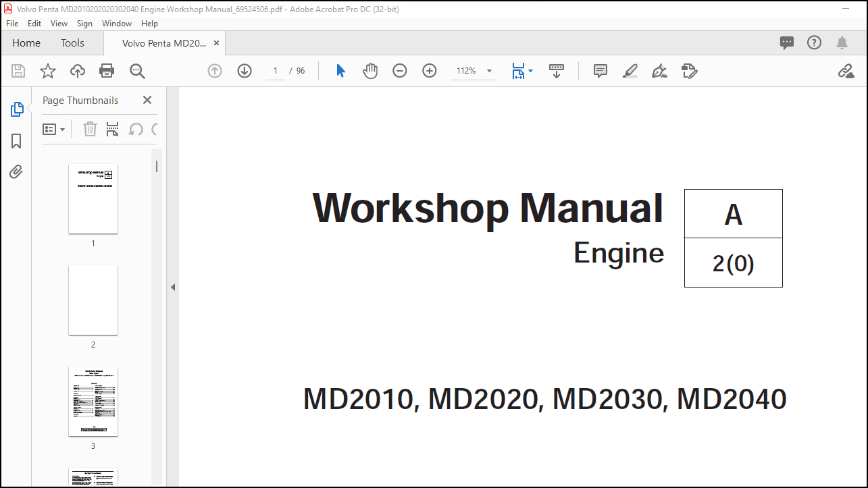Click the 'MD2010, MD2020, MD2030, MD2040' heading

(544, 399)
